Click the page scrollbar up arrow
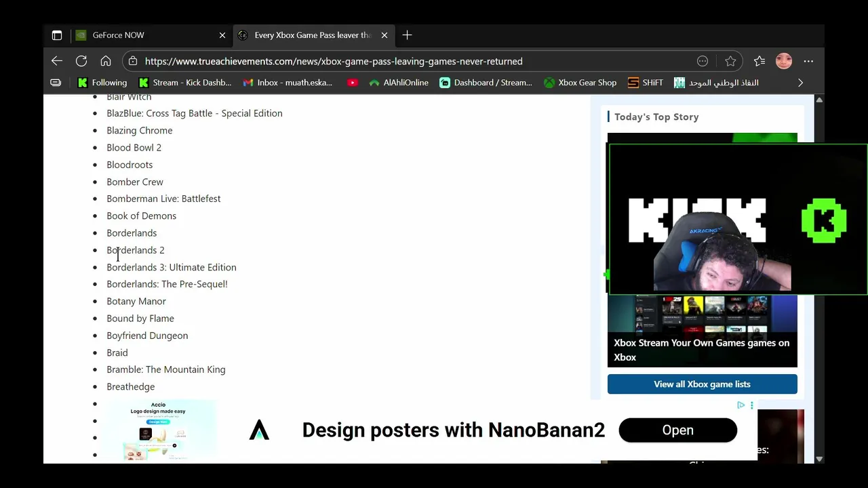This screenshot has width=868, height=488. pyautogui.click(x=819, y=100)
